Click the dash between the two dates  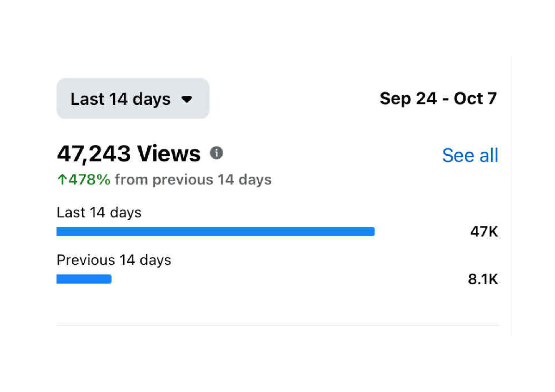click(x=445, y=99)
